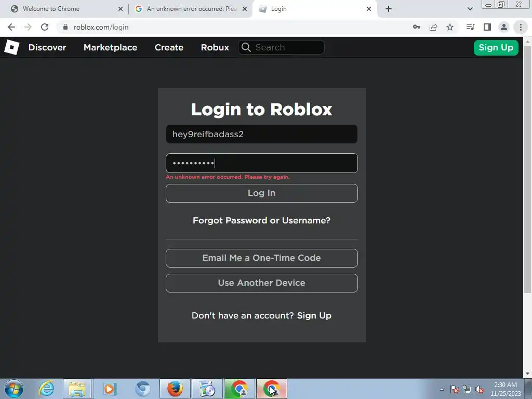Viewport: 532px width, 399px height.
Task: Toggle the Chrome side panel icon
Action: click(487, 27)
